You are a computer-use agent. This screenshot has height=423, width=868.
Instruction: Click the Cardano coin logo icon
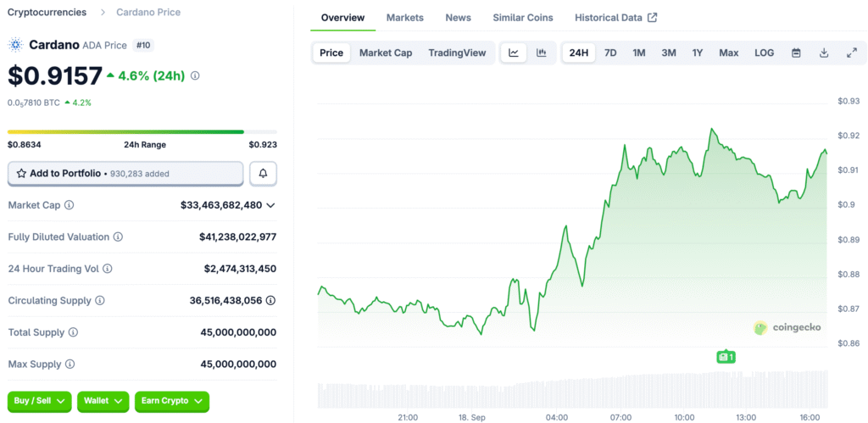[16, 45]
